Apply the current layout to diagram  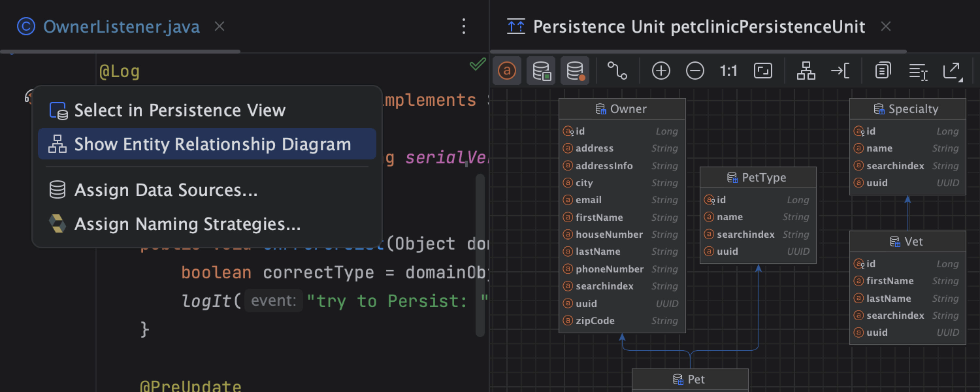pyautogui.click(x=806, y=71)
